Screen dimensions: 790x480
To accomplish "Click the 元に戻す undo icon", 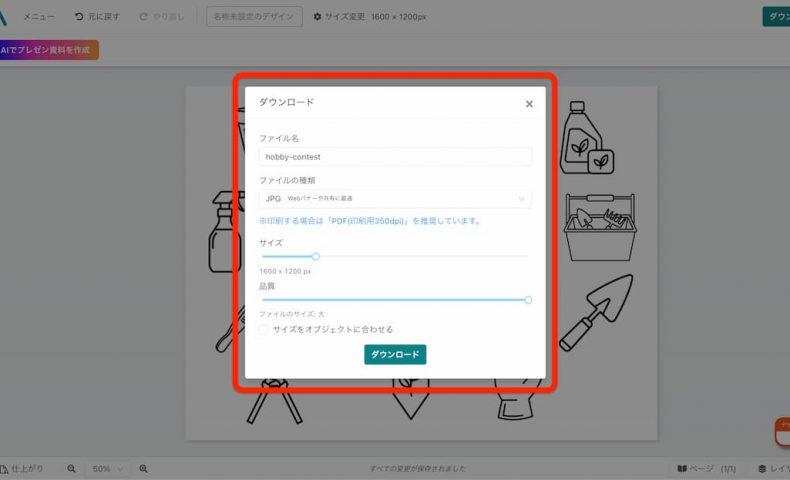I will (x=80, y=17).
